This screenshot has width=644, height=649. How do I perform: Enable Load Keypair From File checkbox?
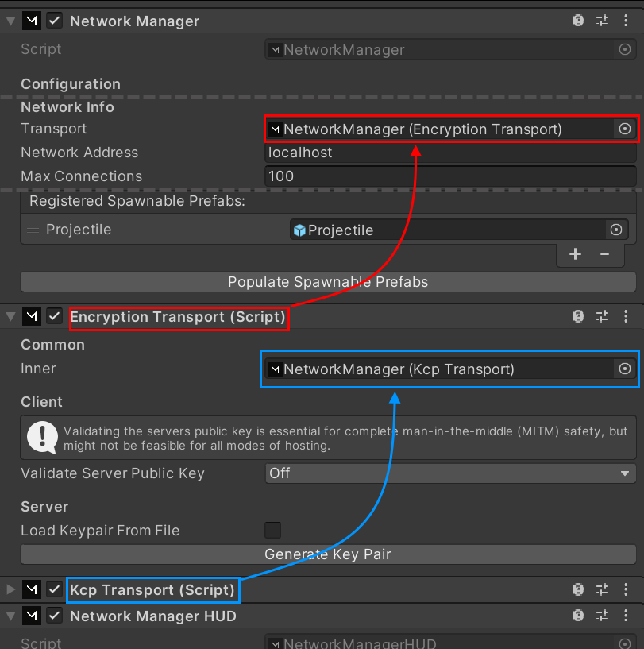pos(272,530)
